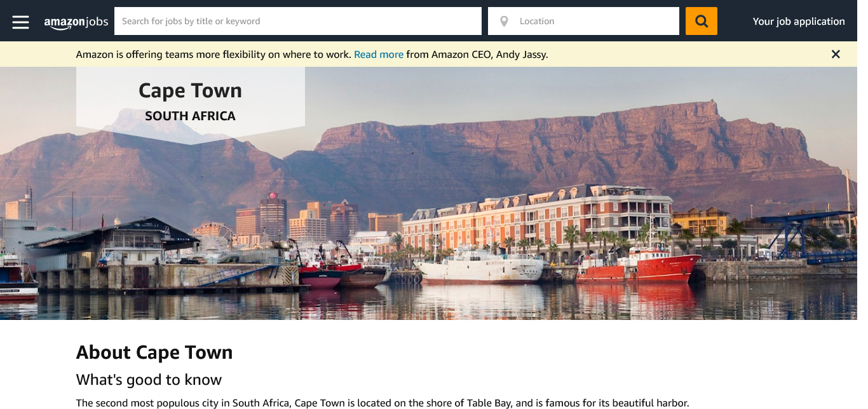
Task: Click into the Location input field
Action: 594,22
